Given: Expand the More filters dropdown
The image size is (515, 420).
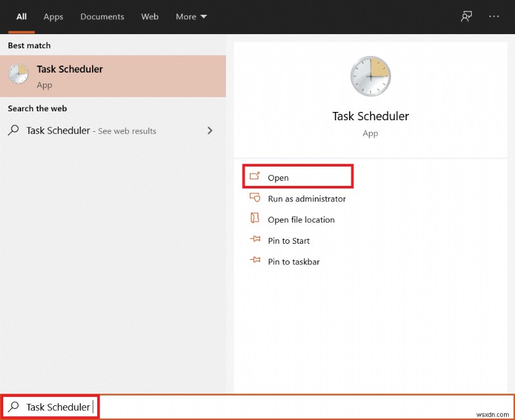Looking at the screenshot, I should pyautogui.click(x=191, y=17).
